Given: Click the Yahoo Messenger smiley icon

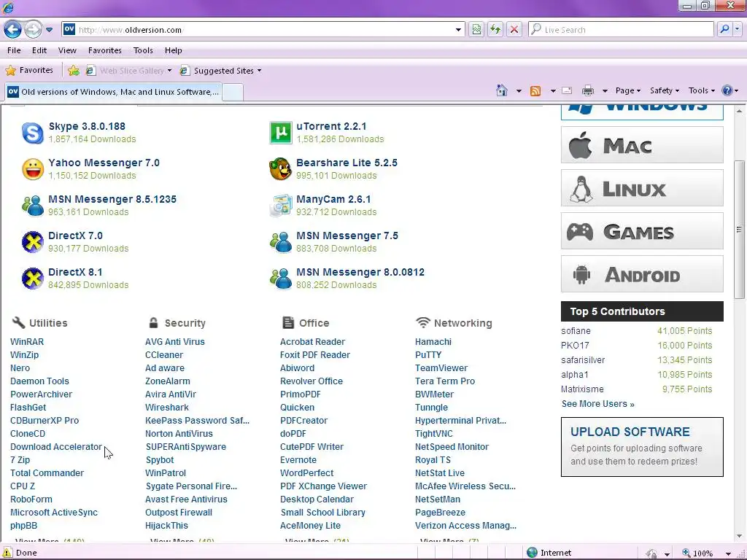Looking at the screenshot, I should [x=33, y=169].
